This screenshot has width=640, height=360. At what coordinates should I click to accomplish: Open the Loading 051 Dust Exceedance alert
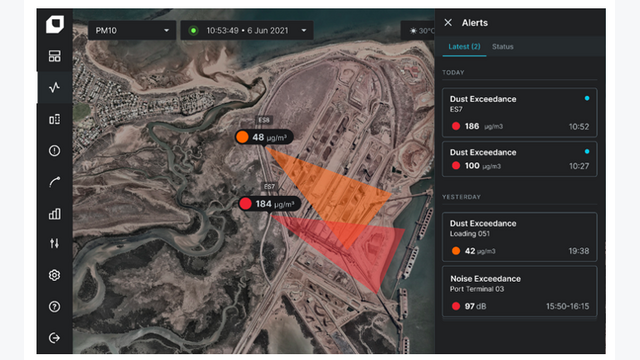tap(520, 237)
